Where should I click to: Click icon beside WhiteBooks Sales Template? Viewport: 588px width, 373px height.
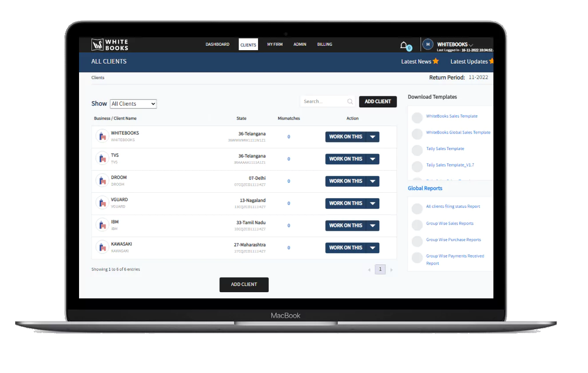tap(417, 118)
